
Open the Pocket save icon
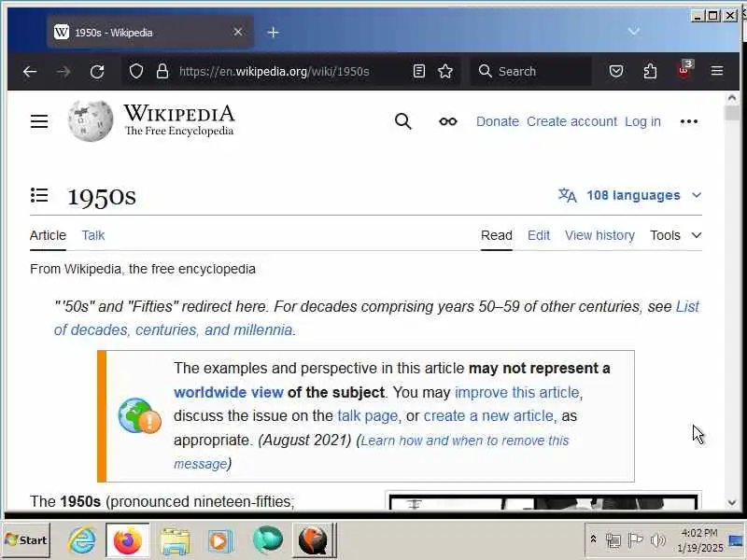click(616, 72)
